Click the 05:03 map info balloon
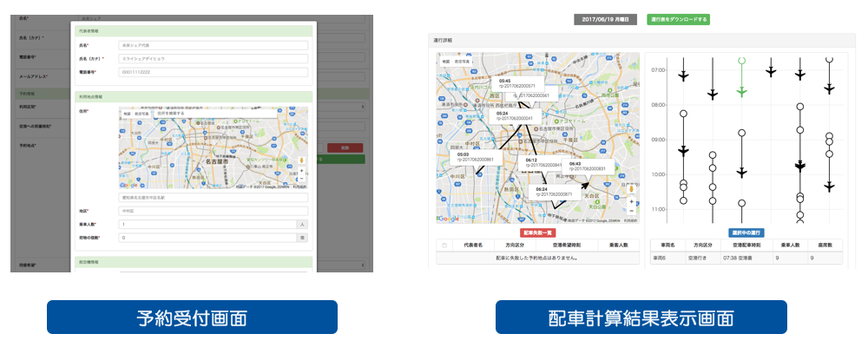 tap(474, 156)
